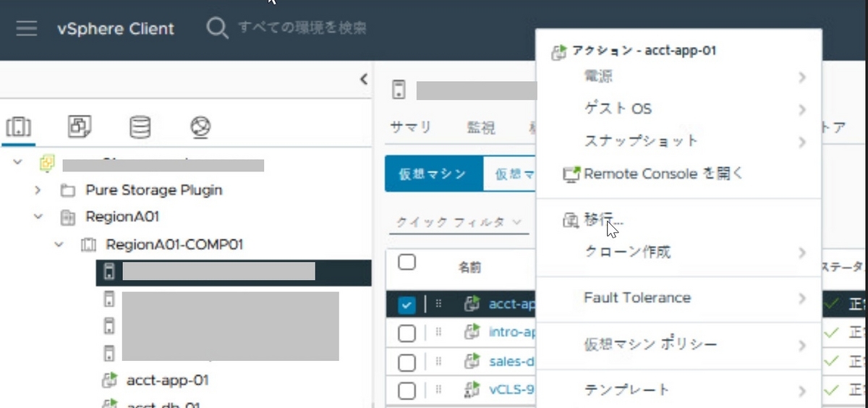Open the sales-d link in table
This screenshot has width=868, height=408.
coord(511,361)
